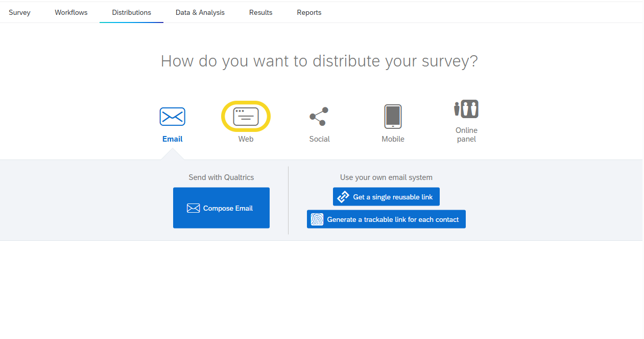Viewport: 644px width, 339px height.
Task: Click the "Social" text label
Action: (x=319, y=139)
